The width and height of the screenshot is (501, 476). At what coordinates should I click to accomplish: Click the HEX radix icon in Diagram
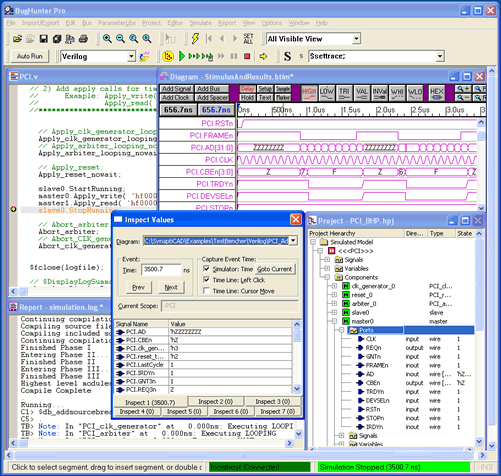436,93
